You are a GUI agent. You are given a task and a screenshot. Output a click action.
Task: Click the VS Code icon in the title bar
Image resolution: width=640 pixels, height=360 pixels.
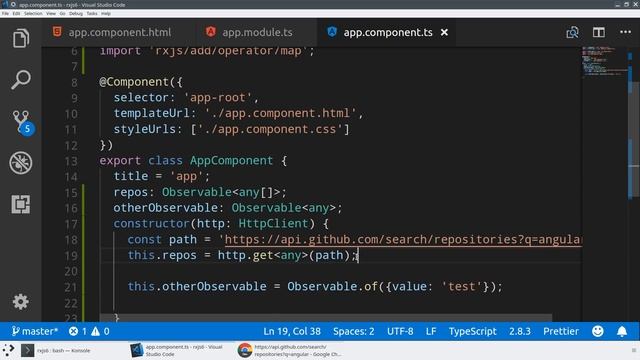click(5, 4)
